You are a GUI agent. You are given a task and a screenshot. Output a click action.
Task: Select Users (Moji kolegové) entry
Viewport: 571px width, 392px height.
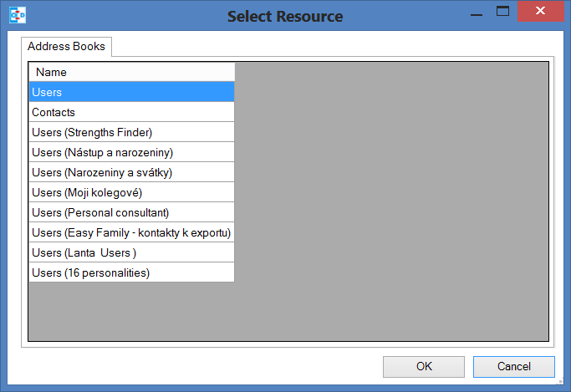131,192
